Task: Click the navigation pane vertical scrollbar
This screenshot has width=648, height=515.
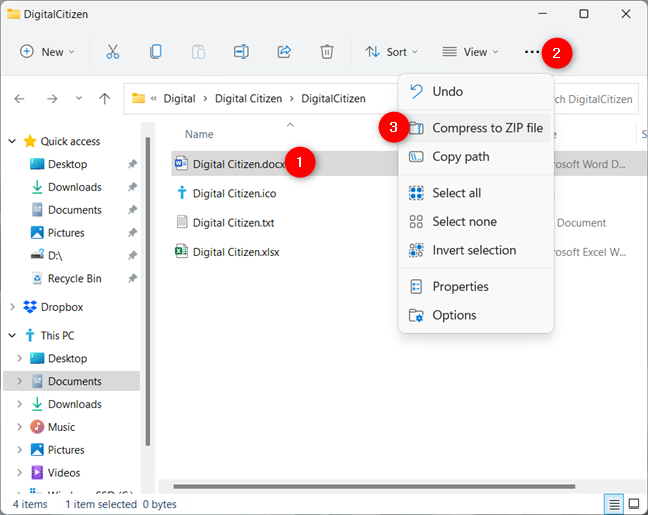Action: (x=148, y=291)
